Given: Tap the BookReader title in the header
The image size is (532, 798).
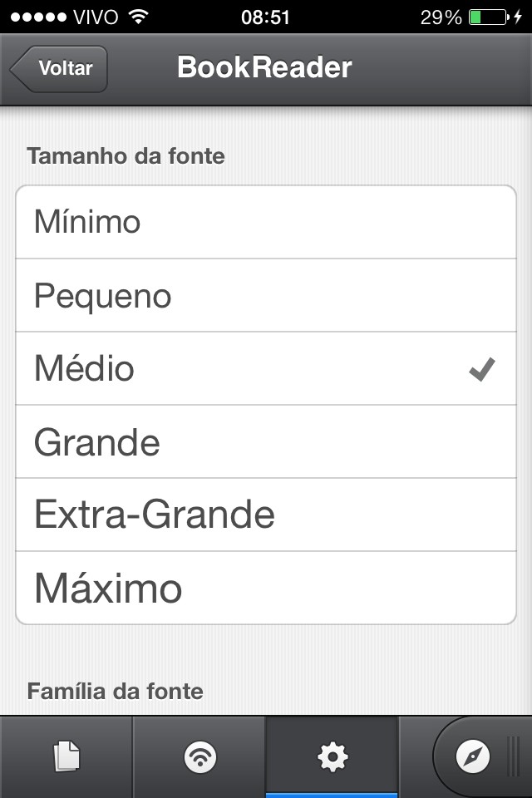Looking at the screenshot, I should [264, 68].
